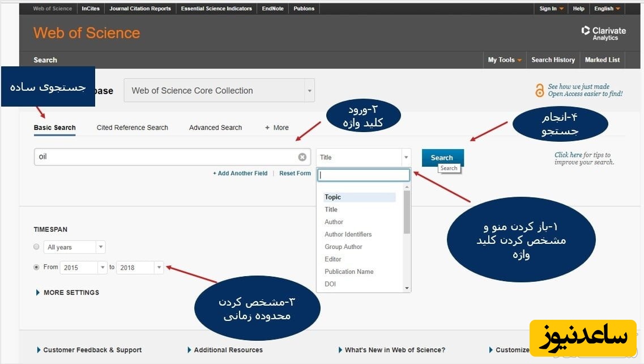The image size is (644, 364).
Task: Switch to Cited Reference Search tab
Action: click(132, 128)
